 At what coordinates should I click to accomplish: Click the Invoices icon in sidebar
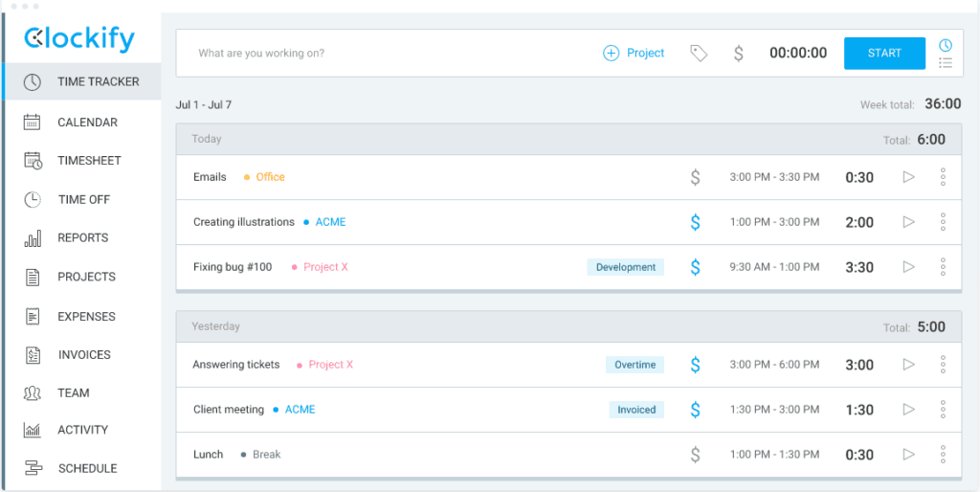pos(33,355)
